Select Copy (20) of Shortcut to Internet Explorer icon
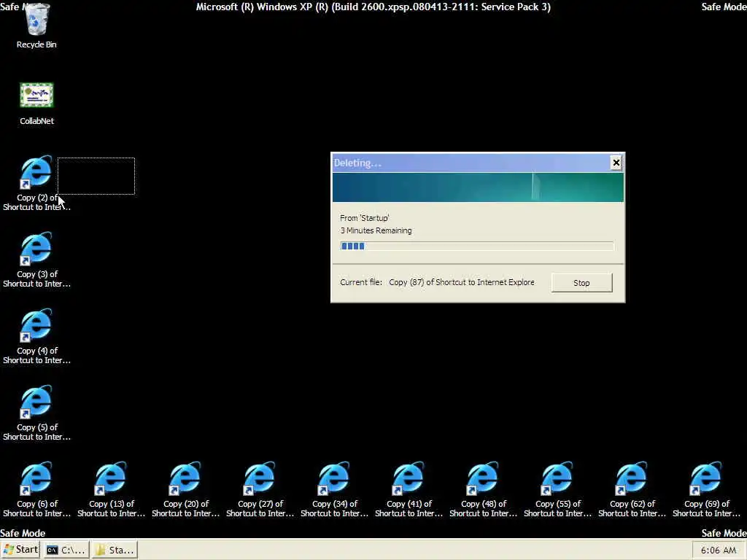The height and width of the screenshot is (560, 747). (185, 489)
